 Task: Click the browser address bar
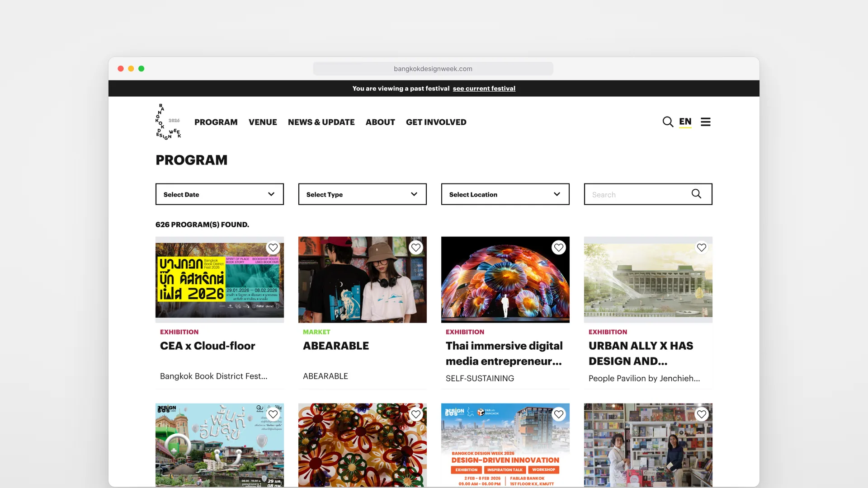(433, 69)
